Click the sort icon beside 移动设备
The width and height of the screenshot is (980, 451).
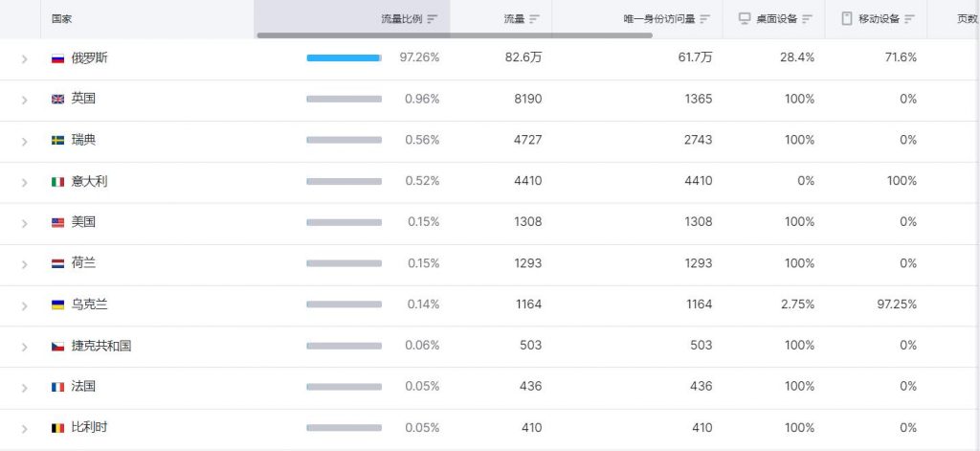(x=909, y=19)
